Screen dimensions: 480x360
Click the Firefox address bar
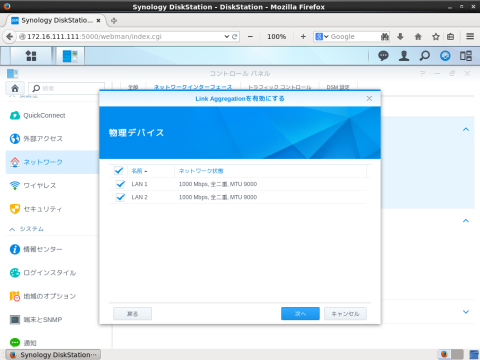point(123,37)
